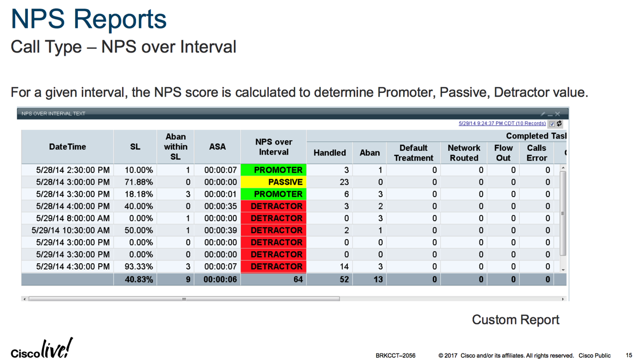Open the 5/29/14 9:24:37 PM CDT records link
The image size is (644, 362).
click(x=502, y=124)
